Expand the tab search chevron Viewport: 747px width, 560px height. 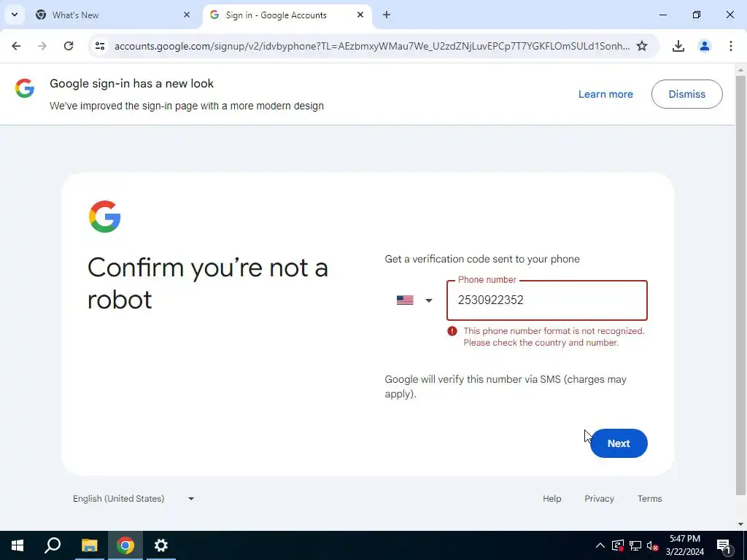click(x=15, y=15)
